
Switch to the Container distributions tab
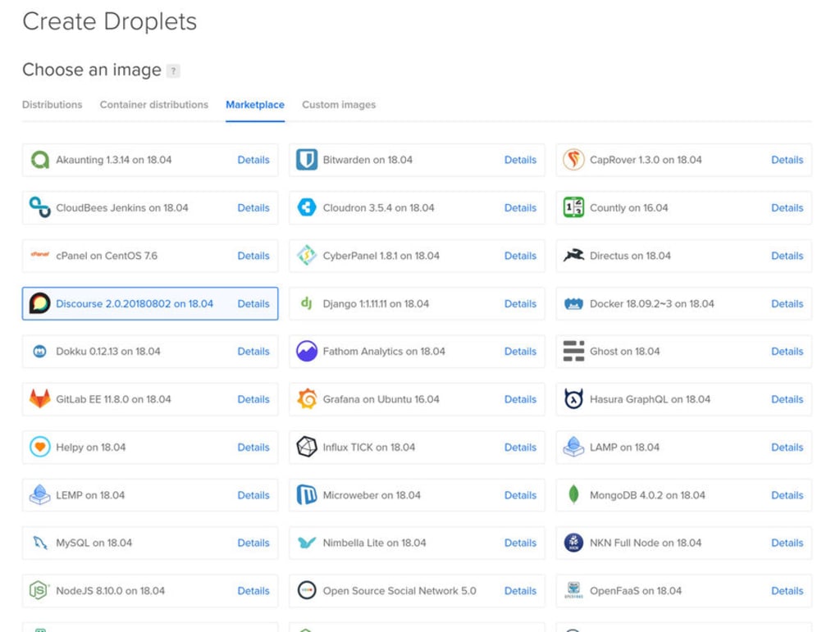[x=153, y=104]
